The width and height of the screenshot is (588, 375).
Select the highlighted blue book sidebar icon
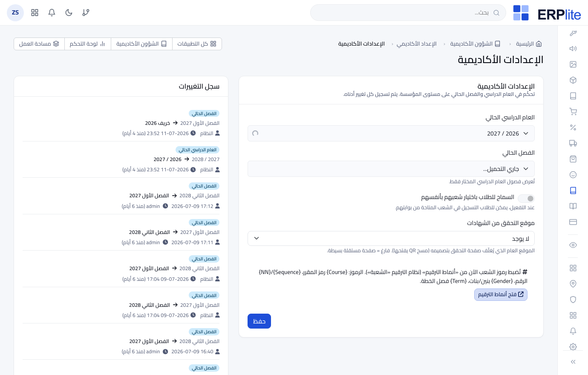[x=573, y=190]
